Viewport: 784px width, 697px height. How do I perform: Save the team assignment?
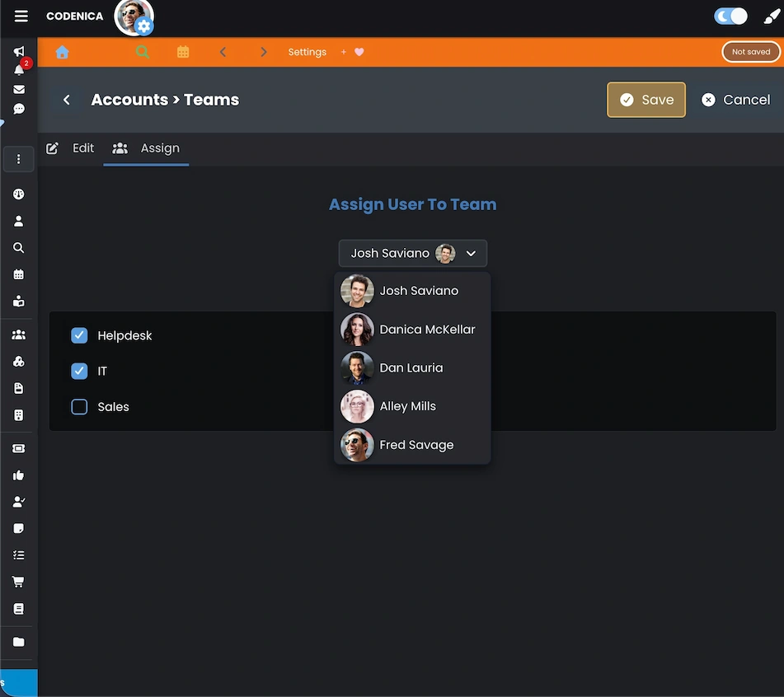tap(646, 99)
